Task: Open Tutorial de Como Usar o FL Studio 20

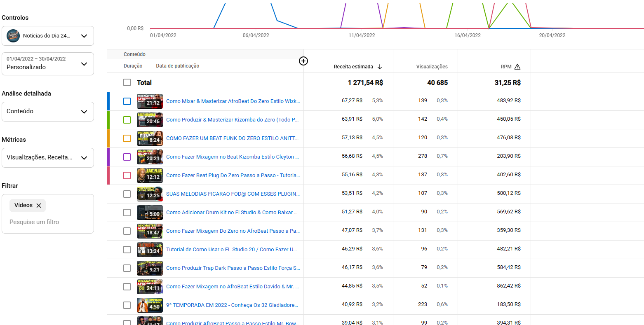Action: tap(231, 250)
